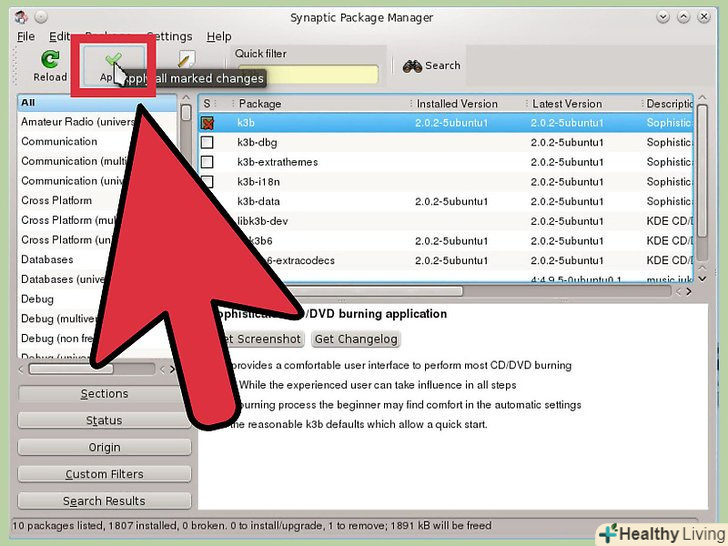
Task: Mark the k3b-dbg package checkbox
Action: 207,142
